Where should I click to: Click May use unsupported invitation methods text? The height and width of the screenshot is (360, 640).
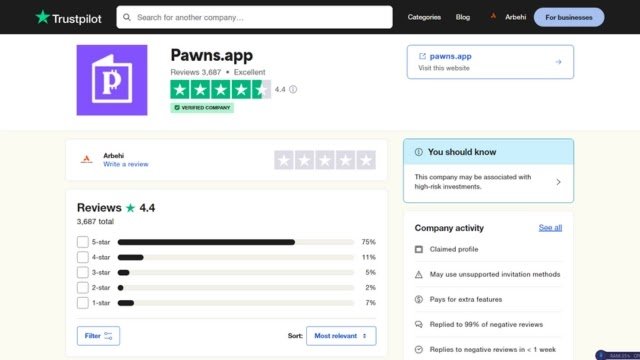[495, 275]
